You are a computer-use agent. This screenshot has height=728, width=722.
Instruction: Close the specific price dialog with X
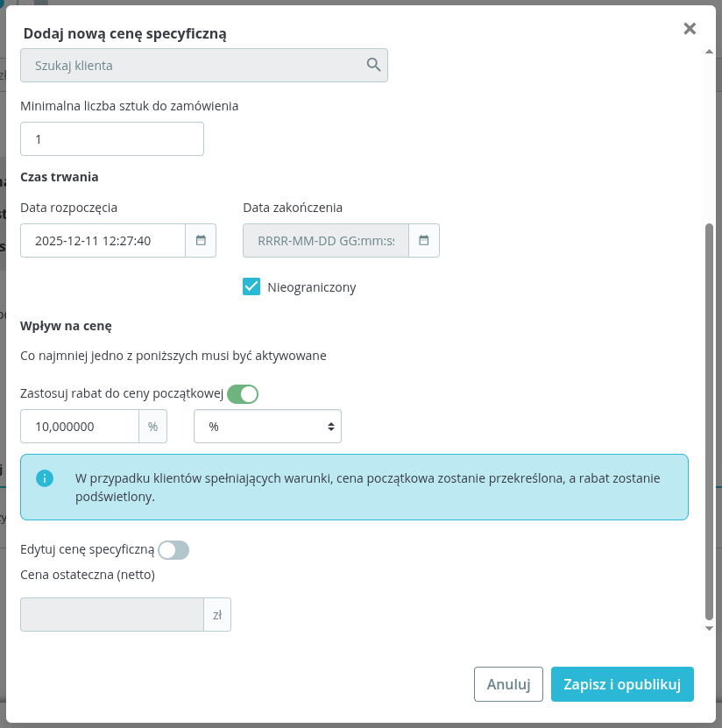(x=690, y=29)
